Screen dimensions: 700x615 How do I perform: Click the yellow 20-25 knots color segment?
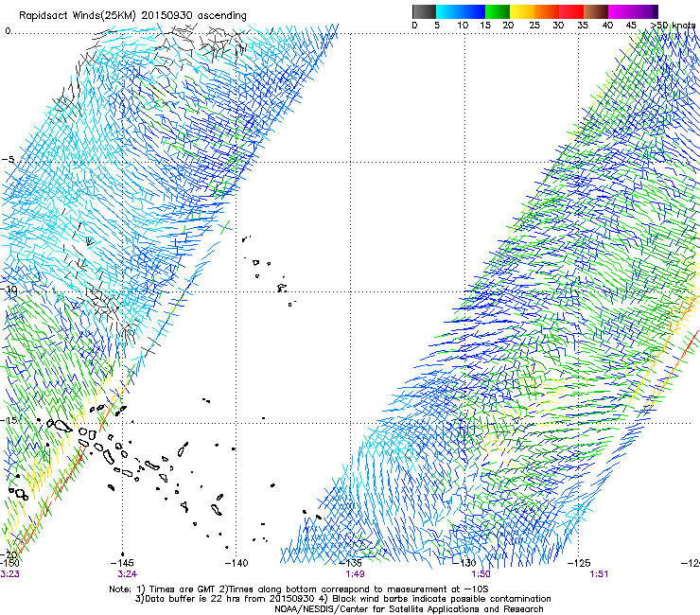[522, 11]
